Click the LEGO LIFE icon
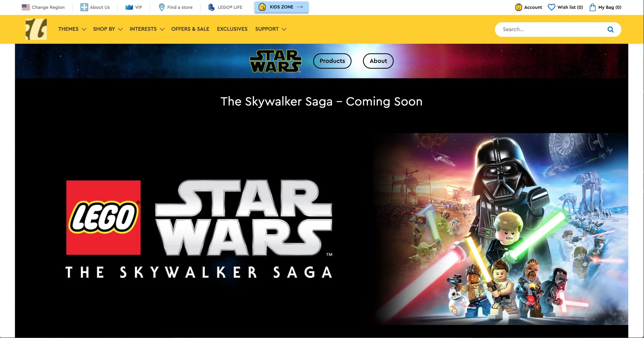This screenshot has height=338, width=644. click(x=211, y=7)
